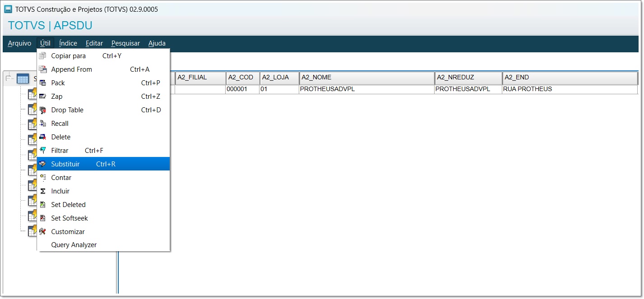644x299 pixels.
Task: Click the Incluir sigma icon
Action: tap(42, 191)
